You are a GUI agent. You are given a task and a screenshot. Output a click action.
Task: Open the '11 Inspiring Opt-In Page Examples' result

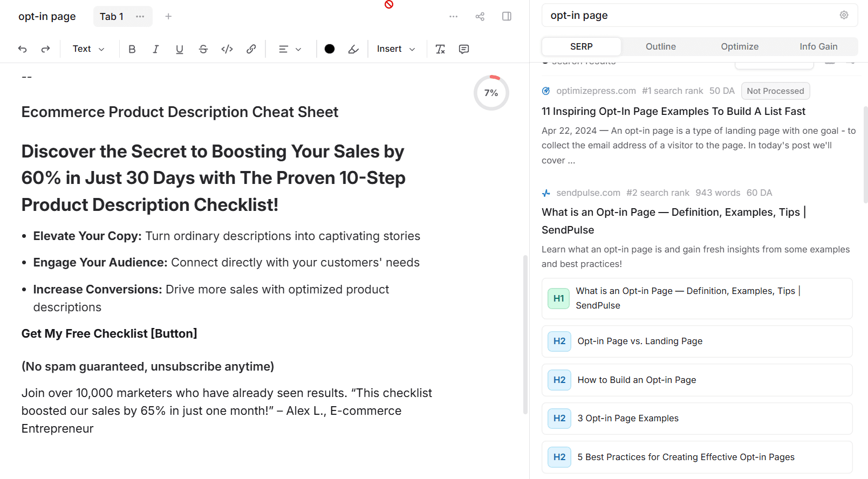tap(673, 112)
